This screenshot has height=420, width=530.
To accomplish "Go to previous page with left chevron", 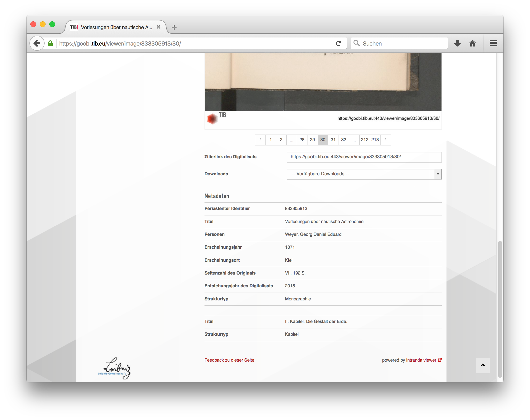I will click(x=260, y=140).
